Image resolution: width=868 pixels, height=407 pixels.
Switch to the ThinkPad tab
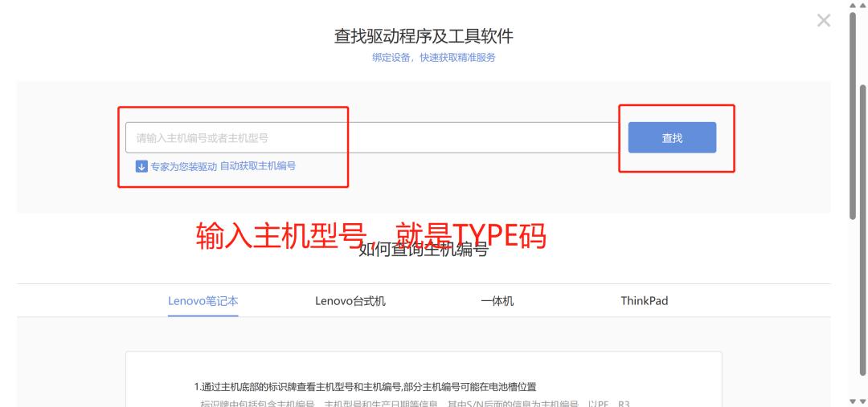click(x=645, y=301)
